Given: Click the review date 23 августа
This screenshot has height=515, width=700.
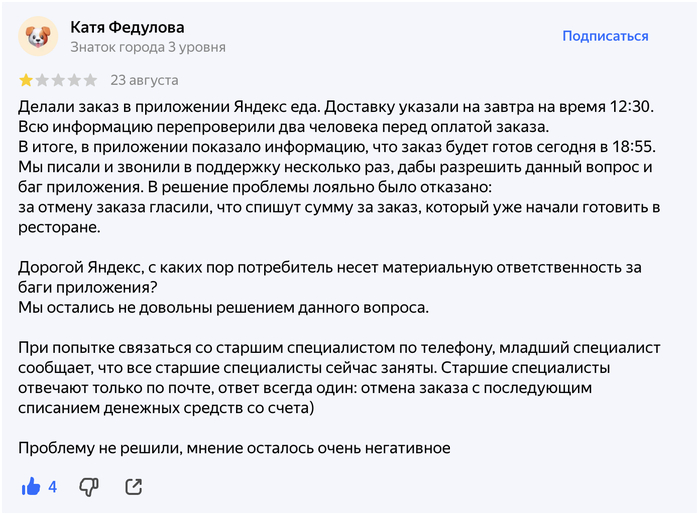Looking at the screenshot, I should tap(145, 80).
